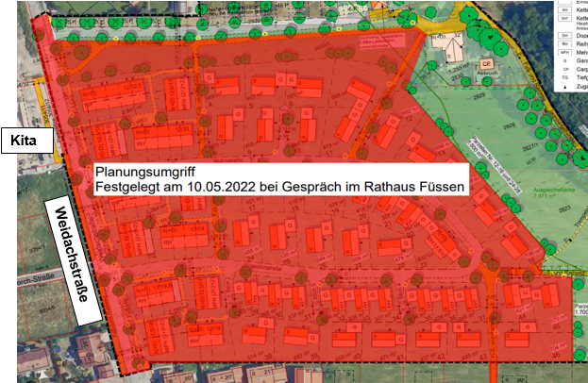Click the rotated 'Weidachstraße' street label

pyautogui.click(x=73, y=260)
